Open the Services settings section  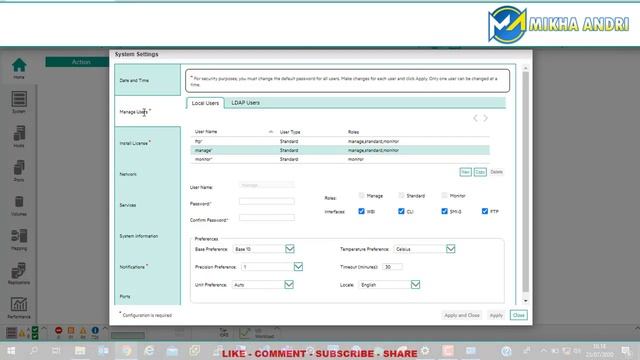[x=147, y=205]
